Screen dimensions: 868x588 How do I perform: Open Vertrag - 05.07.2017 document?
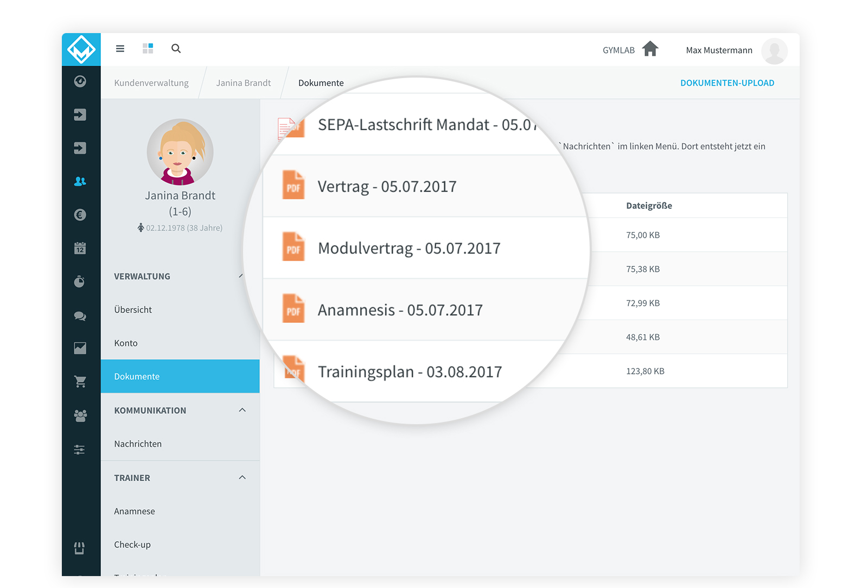[x=387, y=187]
